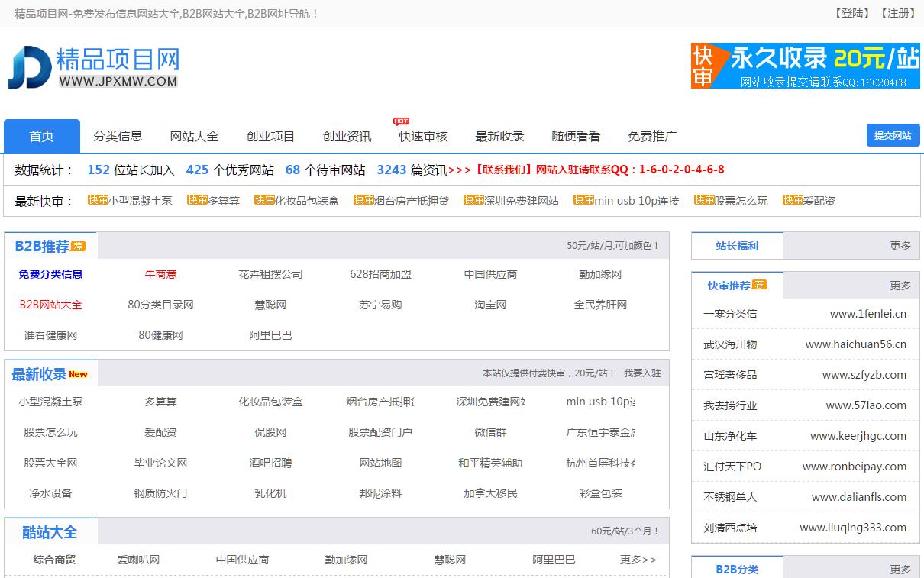Viewport: 924px width, 578px height.
Task: Open the 苏宁易购 link
Action: [380, 305]
